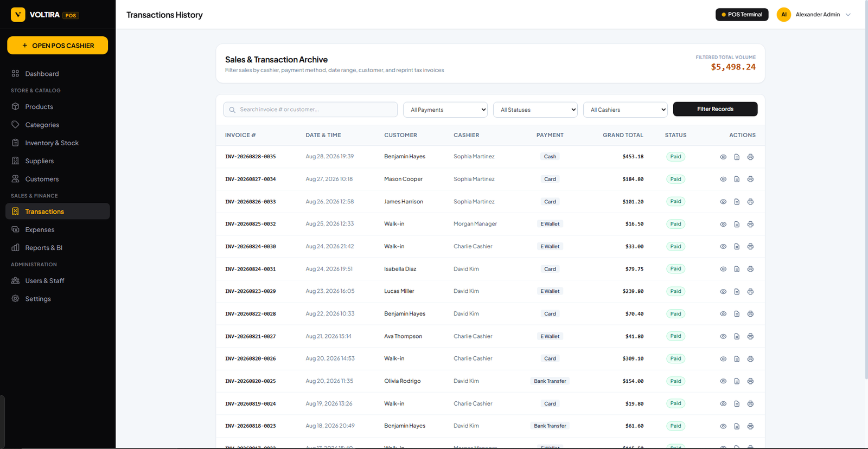Print invoice INV-20260826-0033
The height and width of the screenshot is (449, 868).
(x=750, y=202)
